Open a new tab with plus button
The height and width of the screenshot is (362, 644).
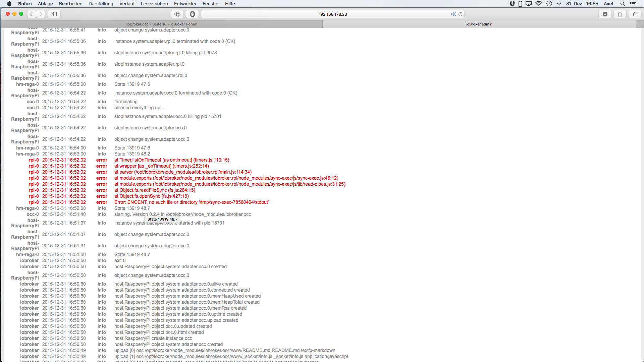640,24
